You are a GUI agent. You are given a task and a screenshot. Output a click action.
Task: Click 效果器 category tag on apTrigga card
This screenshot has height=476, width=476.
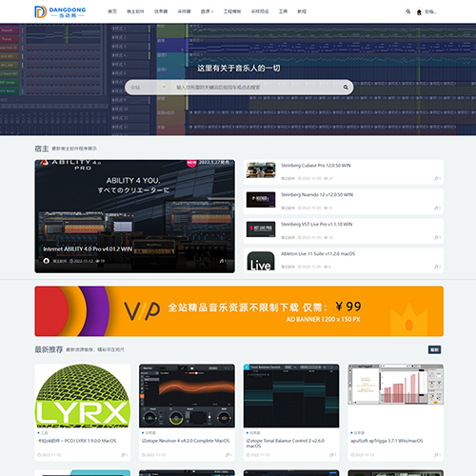(x=359, y=433)
